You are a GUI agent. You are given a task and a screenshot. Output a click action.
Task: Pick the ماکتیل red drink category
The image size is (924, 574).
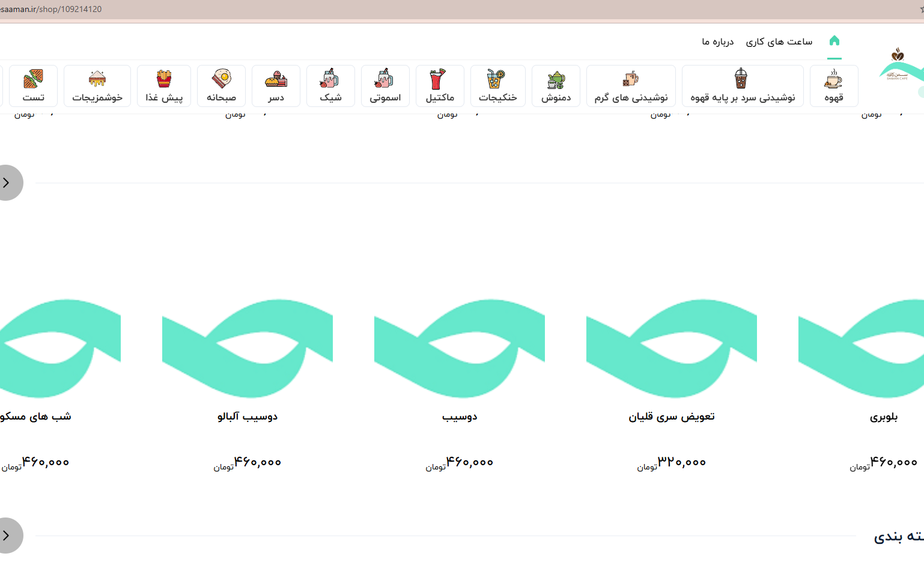pyautogui.click(x=440, y=86)
